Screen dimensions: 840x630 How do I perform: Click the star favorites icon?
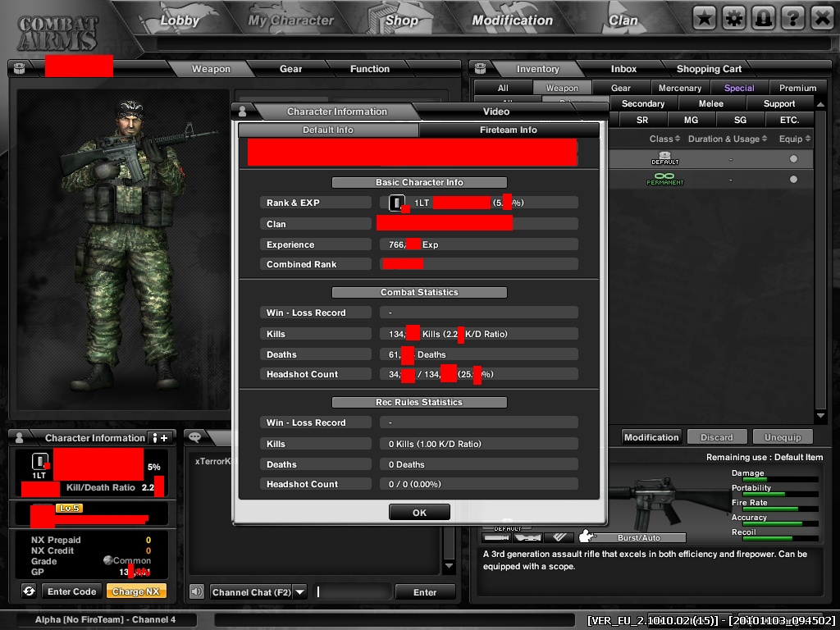pos(704,19)
